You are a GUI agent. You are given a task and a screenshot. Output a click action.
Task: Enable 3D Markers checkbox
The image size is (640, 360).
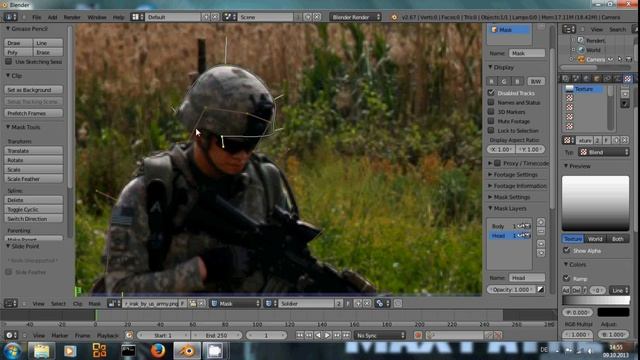click(x=491, y=111)
